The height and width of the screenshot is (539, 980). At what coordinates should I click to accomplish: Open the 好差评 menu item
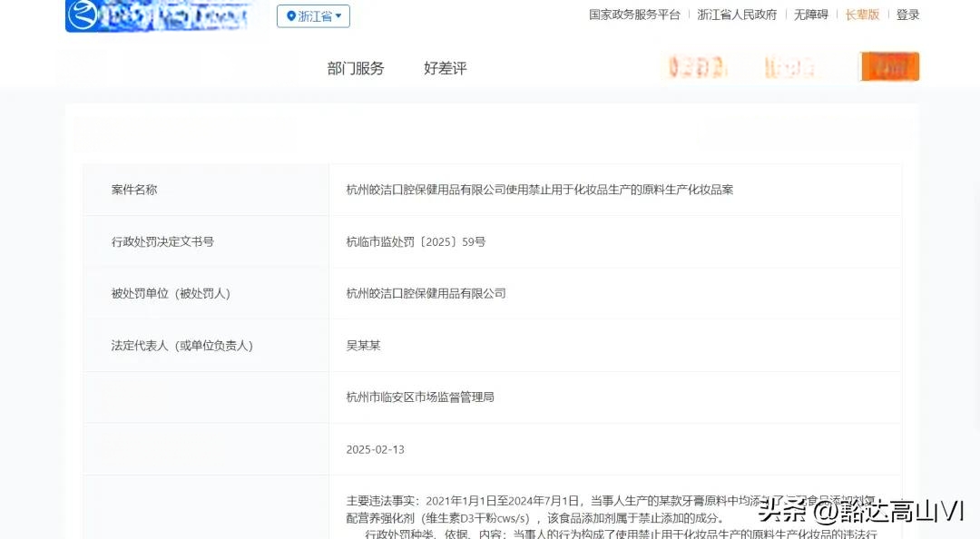click(x=445, y=68)
